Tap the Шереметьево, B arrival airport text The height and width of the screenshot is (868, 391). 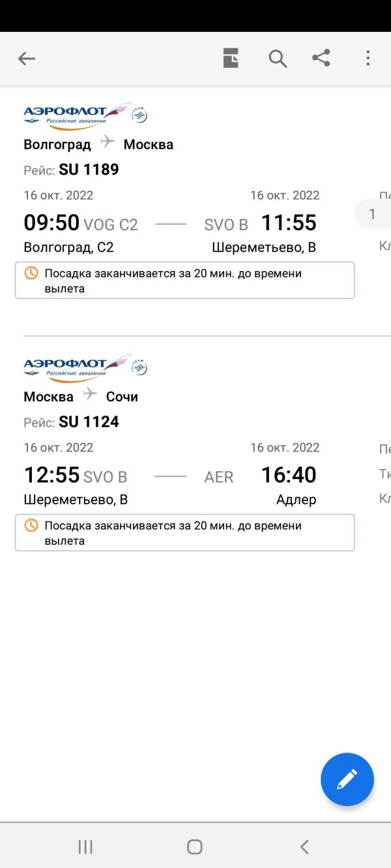[264, 248]
